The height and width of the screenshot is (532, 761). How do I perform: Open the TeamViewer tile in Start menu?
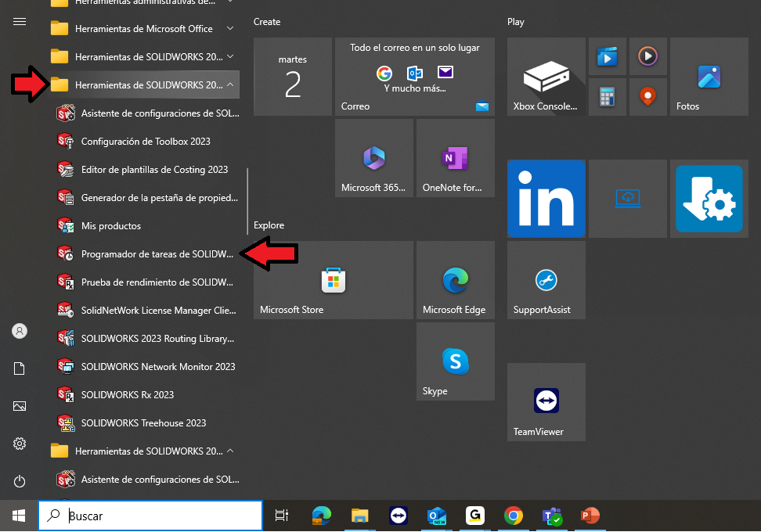coord(546,402)
